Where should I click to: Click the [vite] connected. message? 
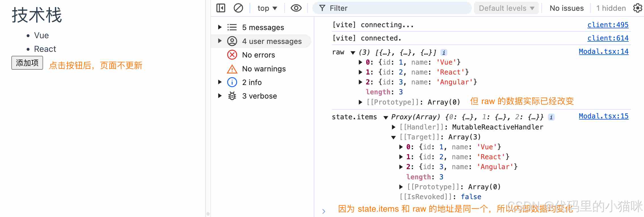[367, 38]
